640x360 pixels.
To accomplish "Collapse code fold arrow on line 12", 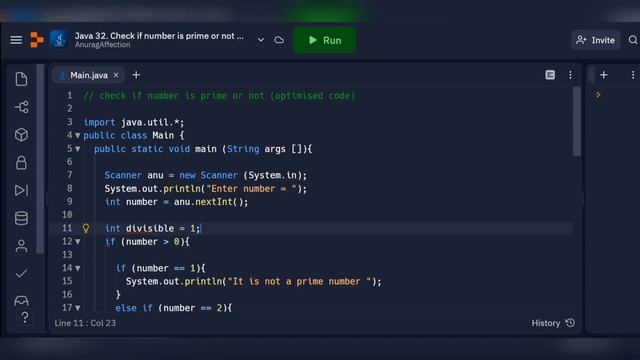I will pyautogui.click(x=78, y=242).
